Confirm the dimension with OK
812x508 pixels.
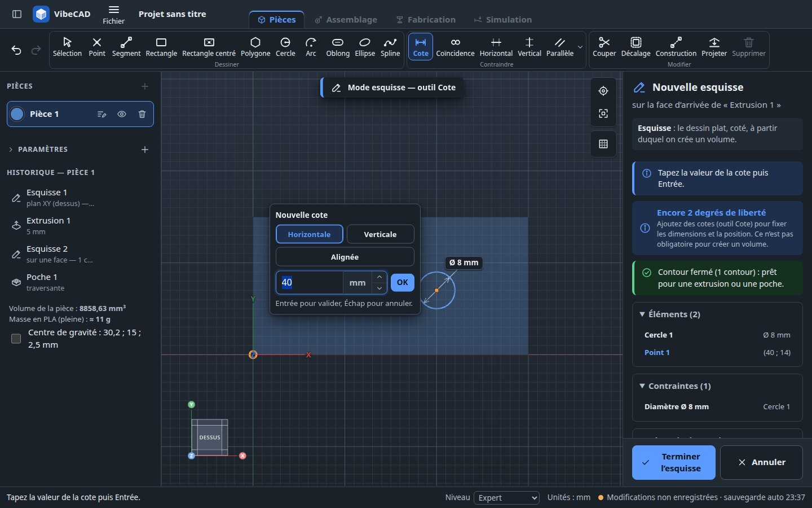403,283
